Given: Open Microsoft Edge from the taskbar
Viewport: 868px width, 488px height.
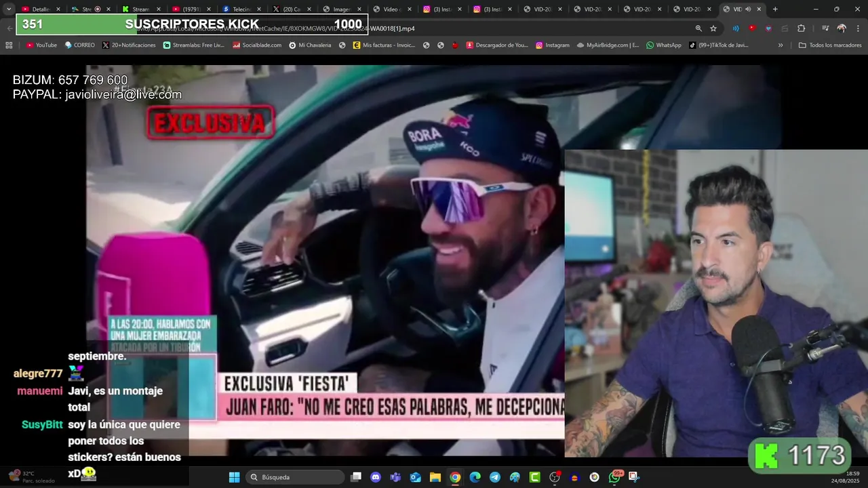Looking at the screenshot, I should pyautogui.click(x=475, y=477).
